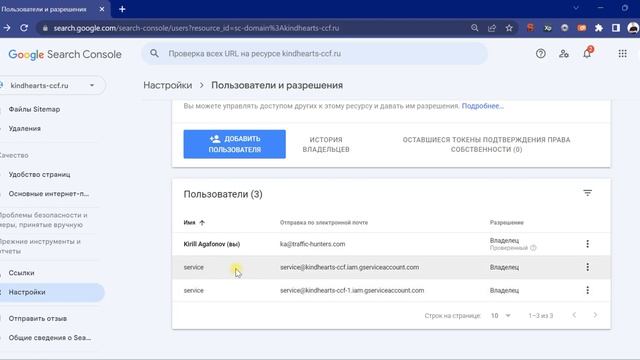Focus the URL inspection search field
Viewport: 640px width, 360px height.
[314, 53]
